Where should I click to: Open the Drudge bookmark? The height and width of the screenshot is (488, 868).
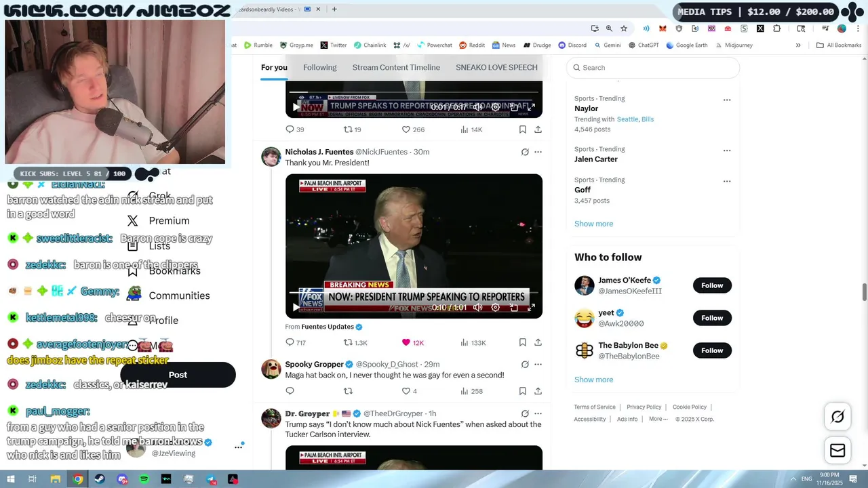(536, 45)
